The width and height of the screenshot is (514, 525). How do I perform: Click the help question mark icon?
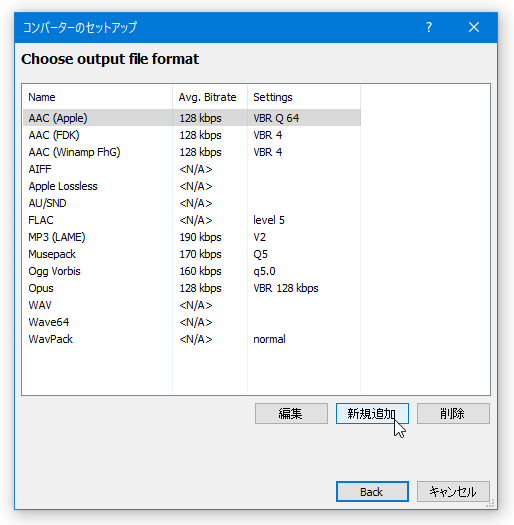click(429, 27)
